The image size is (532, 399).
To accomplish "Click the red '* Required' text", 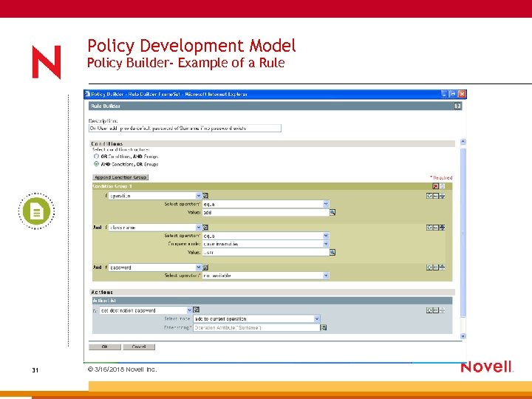I will coord(441,177).
